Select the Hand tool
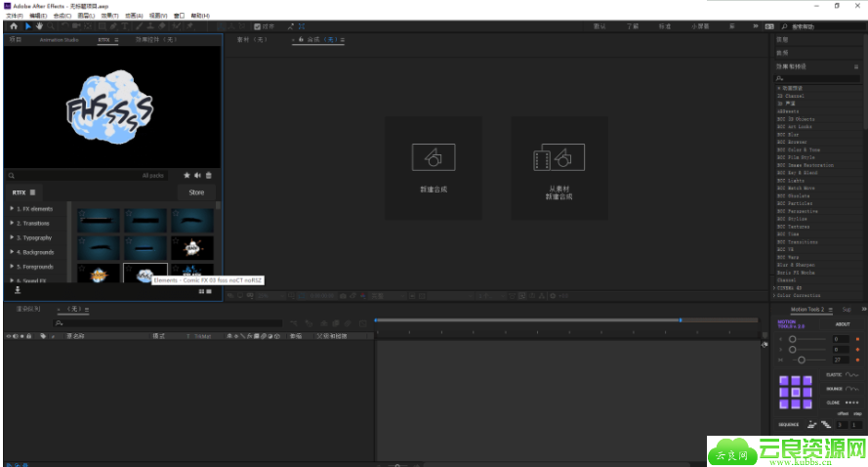The image size is (868, 467). click(40, 26)
